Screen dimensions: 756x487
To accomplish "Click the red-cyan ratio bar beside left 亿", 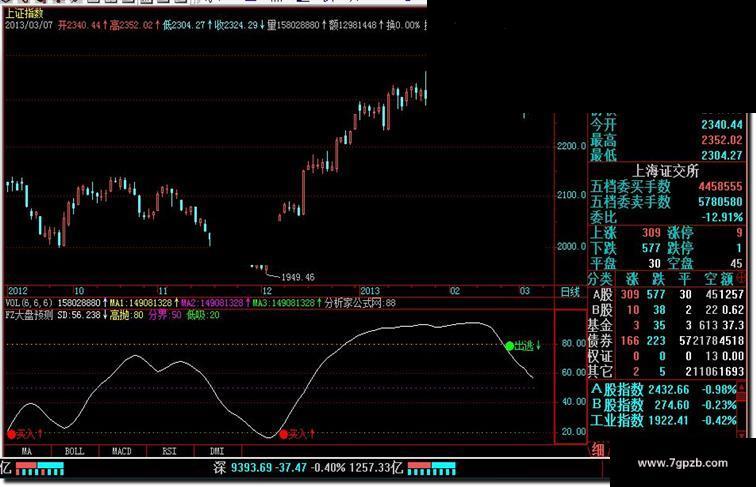I will 40,468.
